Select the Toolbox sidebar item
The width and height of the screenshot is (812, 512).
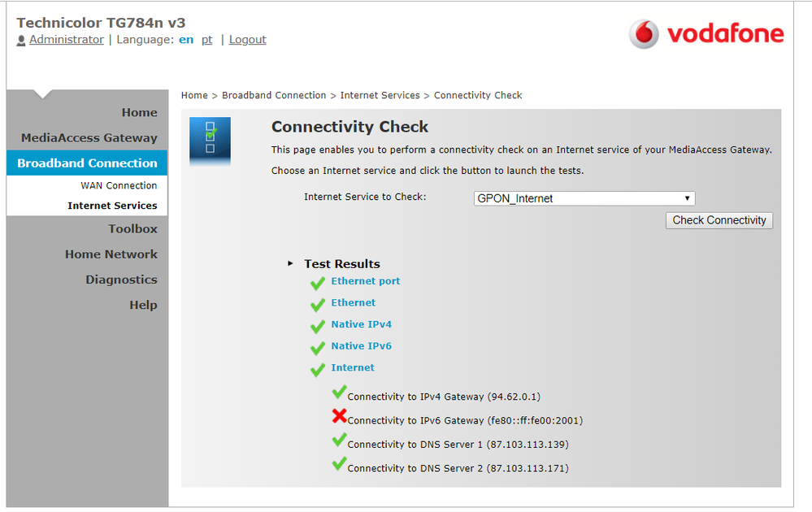pyautogui.click(x=132, y=229)
